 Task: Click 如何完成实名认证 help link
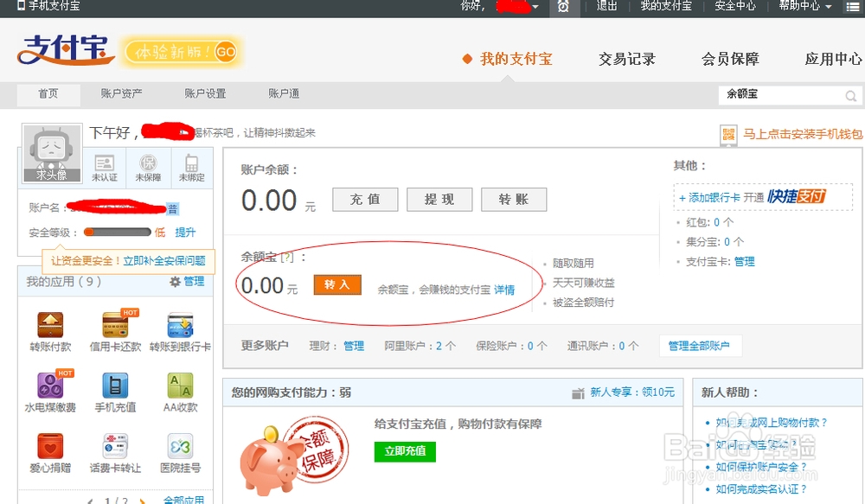click(761, 489)
